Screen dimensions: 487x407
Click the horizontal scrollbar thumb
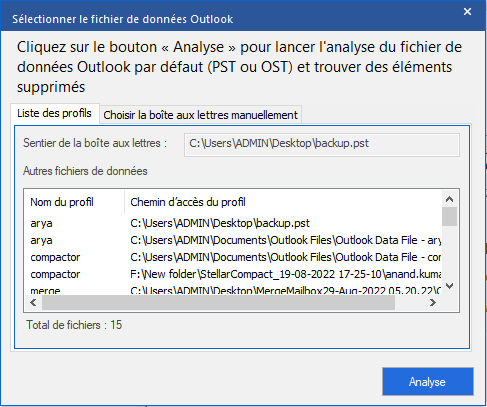(218, 303)
